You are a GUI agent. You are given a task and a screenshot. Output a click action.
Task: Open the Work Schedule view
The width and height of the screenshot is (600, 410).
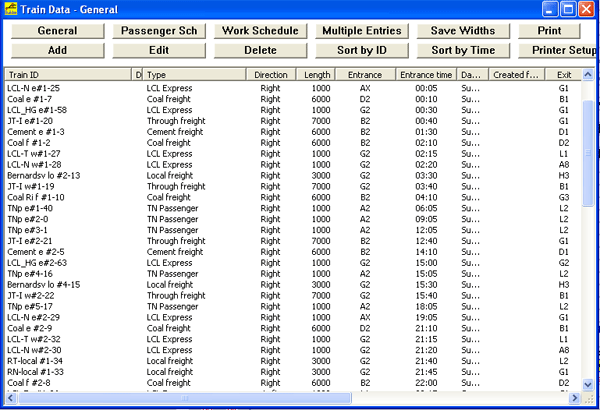point(260,31)
